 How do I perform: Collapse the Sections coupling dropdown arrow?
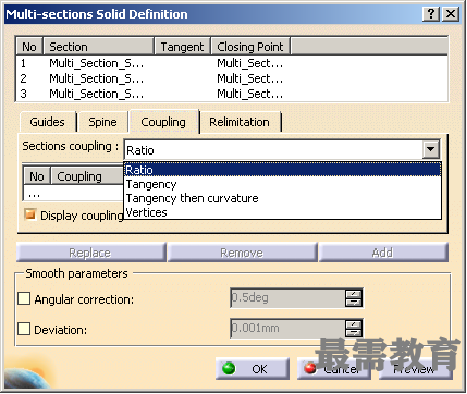[x=430, y=149]
